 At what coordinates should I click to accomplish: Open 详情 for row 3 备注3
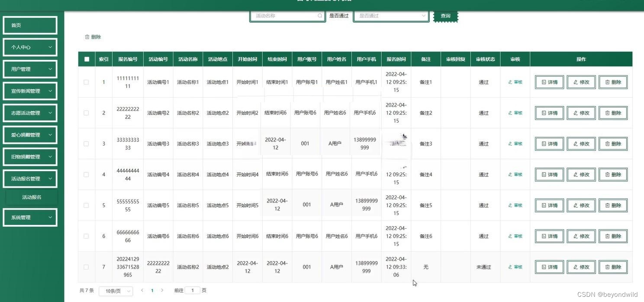pyautogui.click(x=549, y=143)
